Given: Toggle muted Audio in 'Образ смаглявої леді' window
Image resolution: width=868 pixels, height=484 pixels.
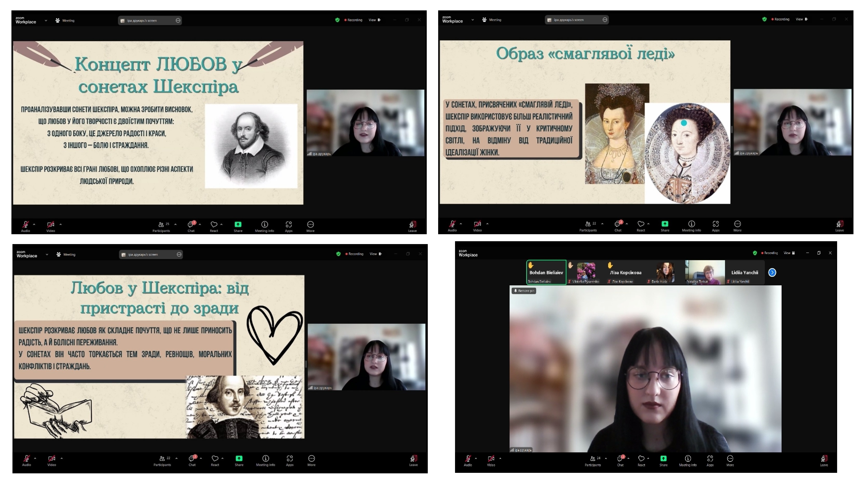Looking at the screenshot, I should 452,224.
